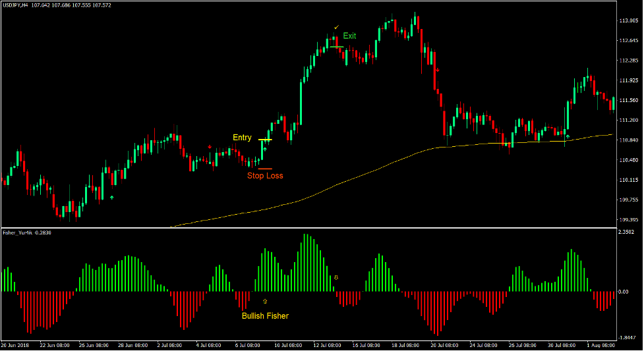Click the 30 Jul 08:00 time label
Screen dimensions: 644x351
[x=562, y=345]
